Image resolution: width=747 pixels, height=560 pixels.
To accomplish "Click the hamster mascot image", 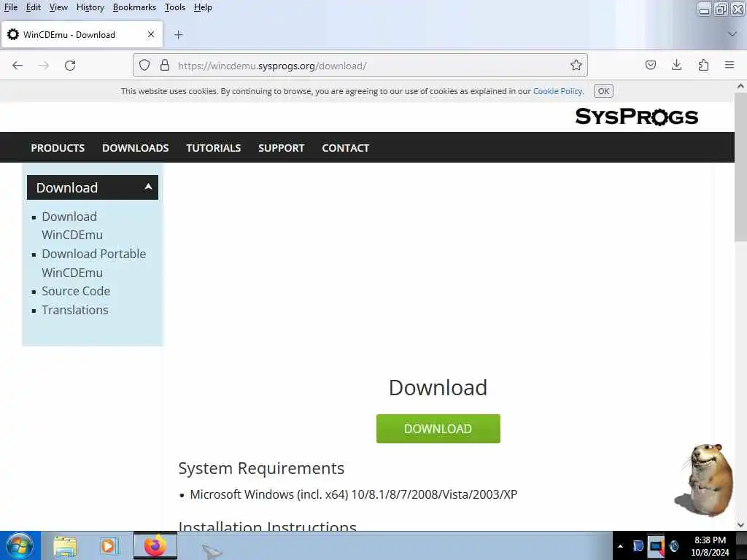I will 704,480.
